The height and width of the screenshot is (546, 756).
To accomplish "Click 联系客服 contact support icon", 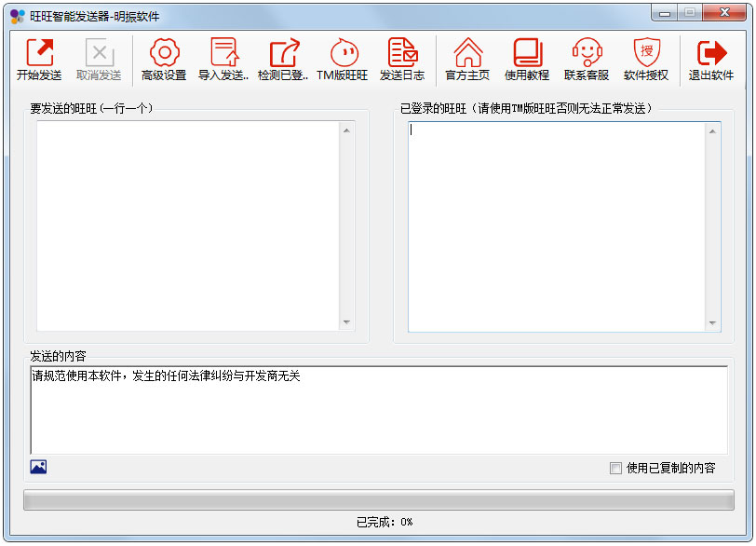I will pos(587,60).
